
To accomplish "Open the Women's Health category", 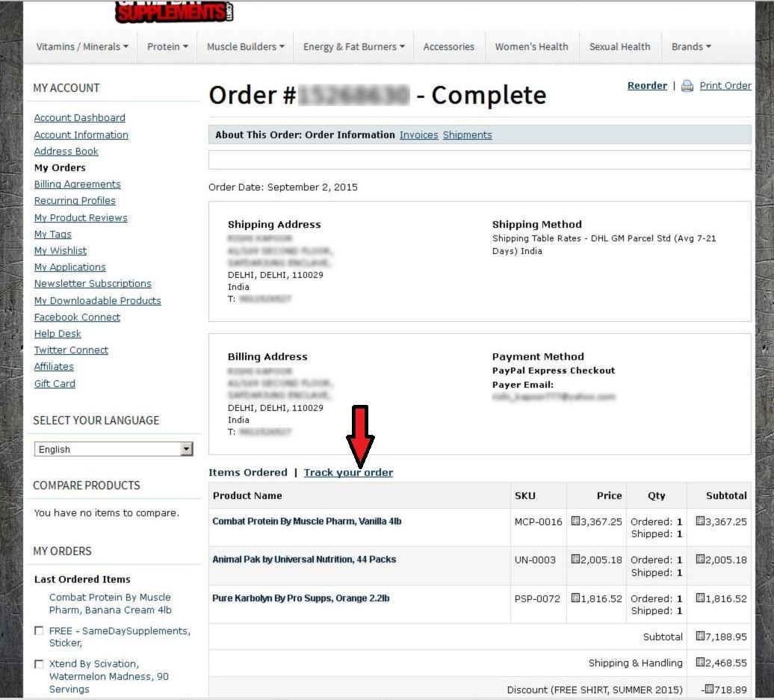I will (x=532, y=47).
